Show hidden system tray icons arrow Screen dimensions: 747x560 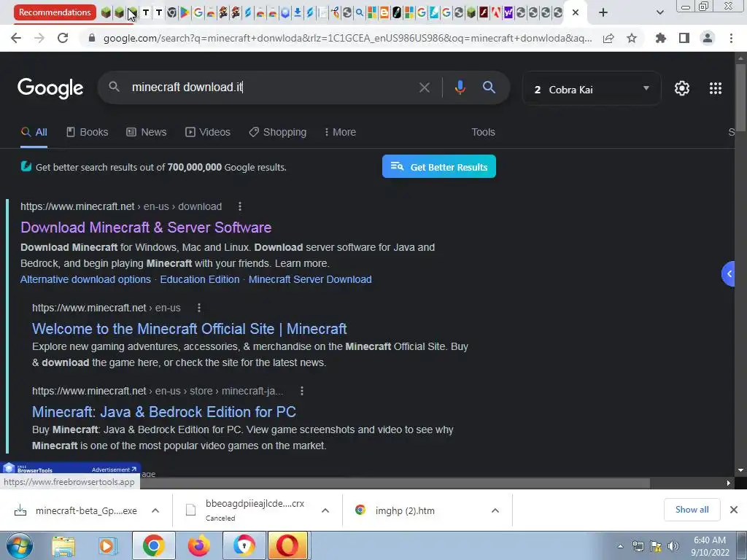click(x=620, y=546)
